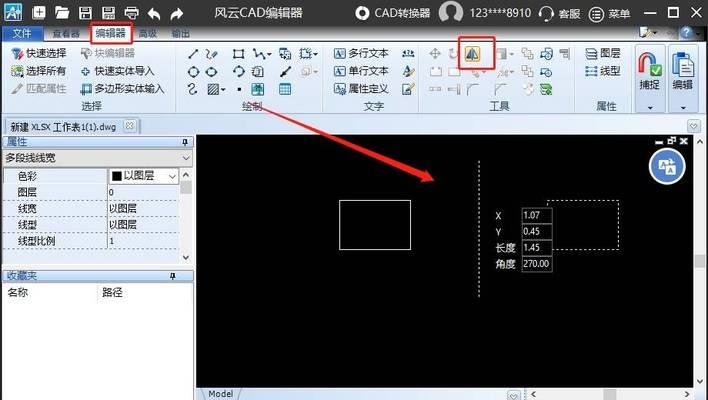Screen dimensions: 708x400
Task: Open the 文件 menu
Action: click(x=22, y=33)
